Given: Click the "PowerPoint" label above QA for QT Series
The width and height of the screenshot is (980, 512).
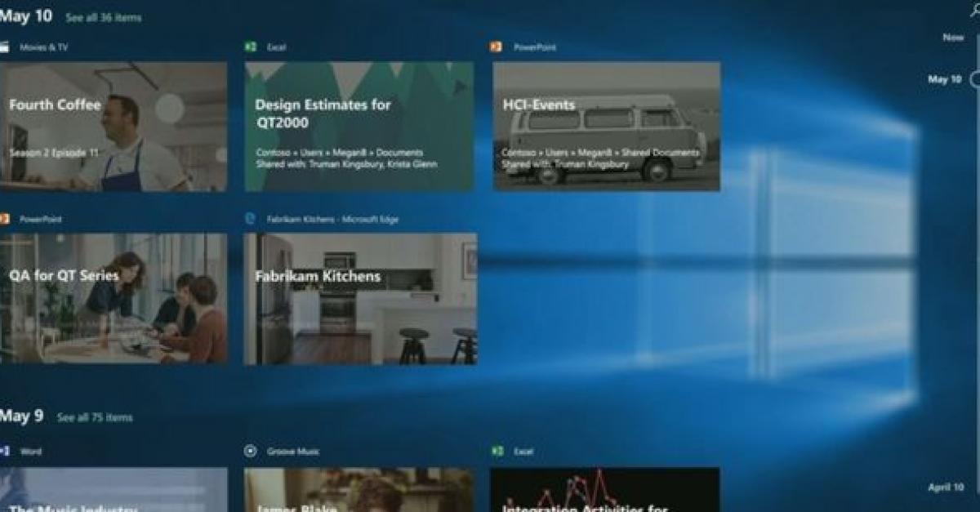Looking at the screenshot, I should [41, 219].
